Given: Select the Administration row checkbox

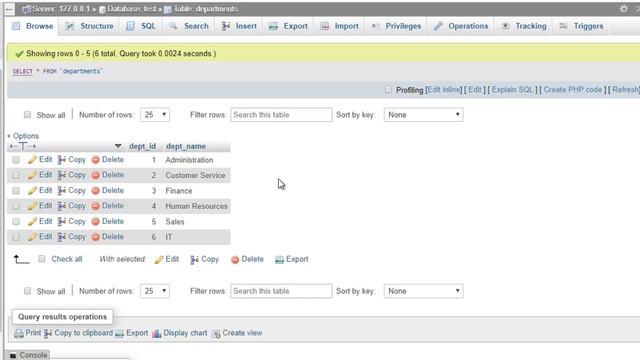Looking at the screenshot, I should (x=16, y=160).
